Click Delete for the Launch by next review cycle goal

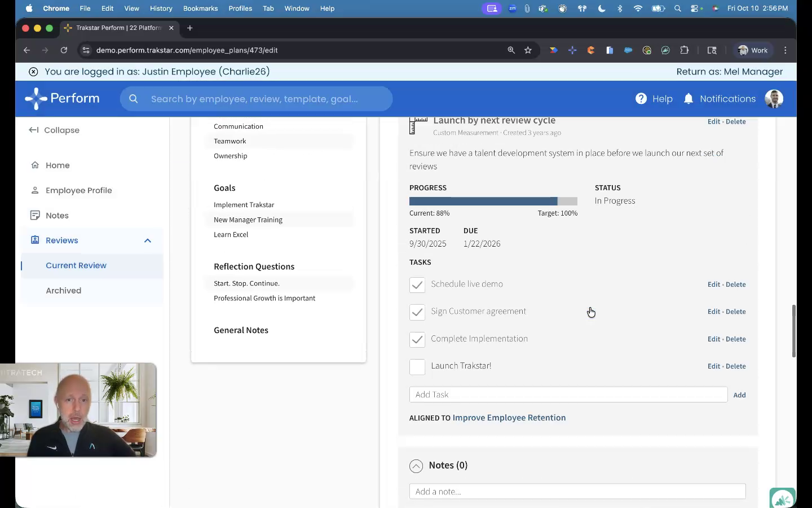pyautogui.click(x=736, y=122)
